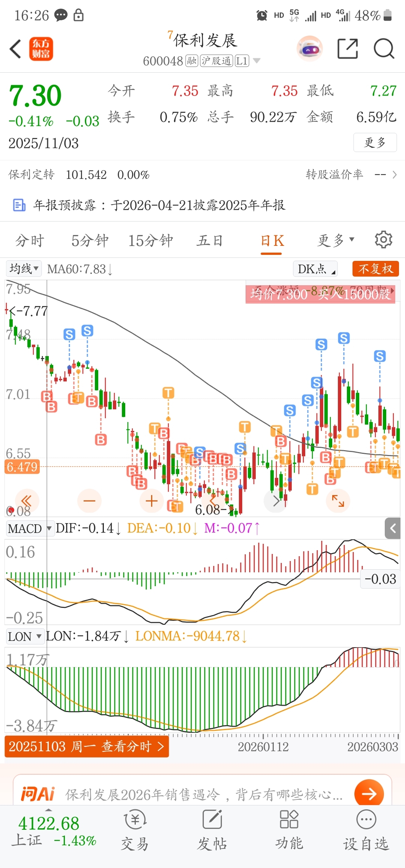Zoom out the K-line with minus
The width and height of the screenshot is (405, 868).
(89, 501)
